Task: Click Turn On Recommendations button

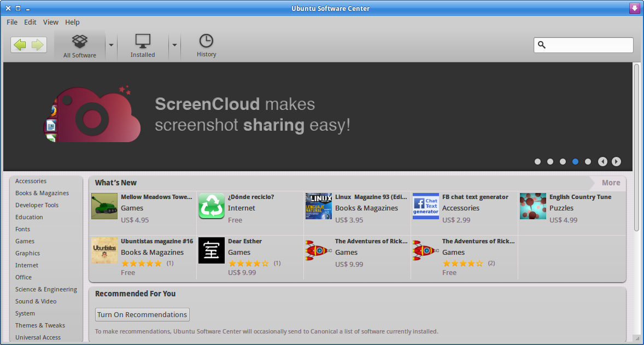Action: pos(142,314)
